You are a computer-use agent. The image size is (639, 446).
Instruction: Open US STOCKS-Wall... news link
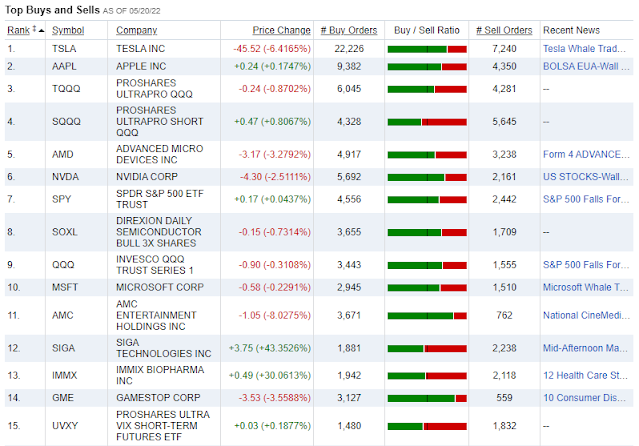click(x=586, y=177)
